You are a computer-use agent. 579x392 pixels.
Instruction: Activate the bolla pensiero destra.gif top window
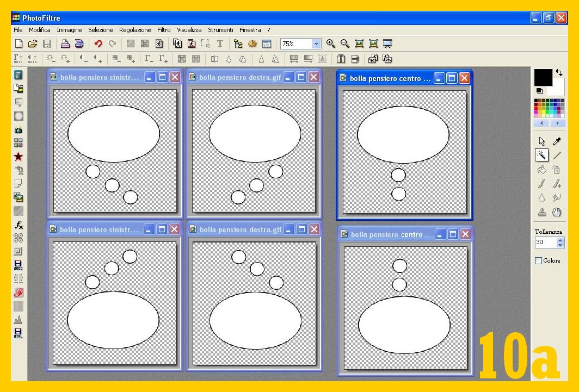click(x=239, y=77)
